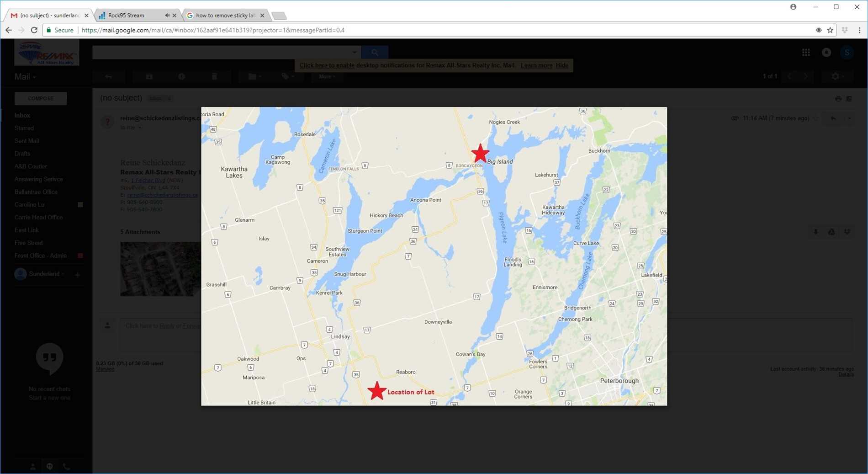Click the Manage storage link
This screenshot has width=868, height=474.
(105, 369)
